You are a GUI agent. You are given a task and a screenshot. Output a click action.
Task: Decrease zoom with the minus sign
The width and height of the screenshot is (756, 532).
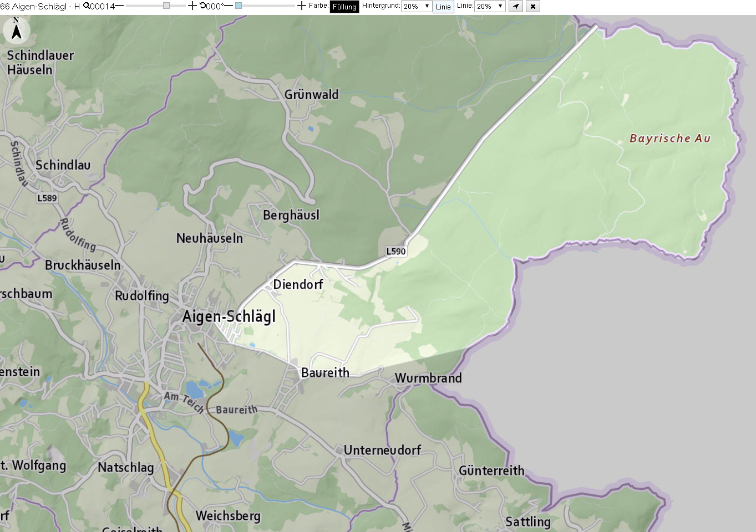[119, 6]
